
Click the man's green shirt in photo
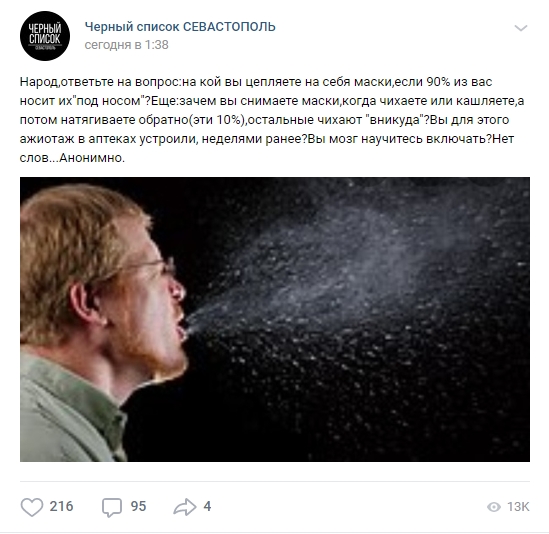70,413
